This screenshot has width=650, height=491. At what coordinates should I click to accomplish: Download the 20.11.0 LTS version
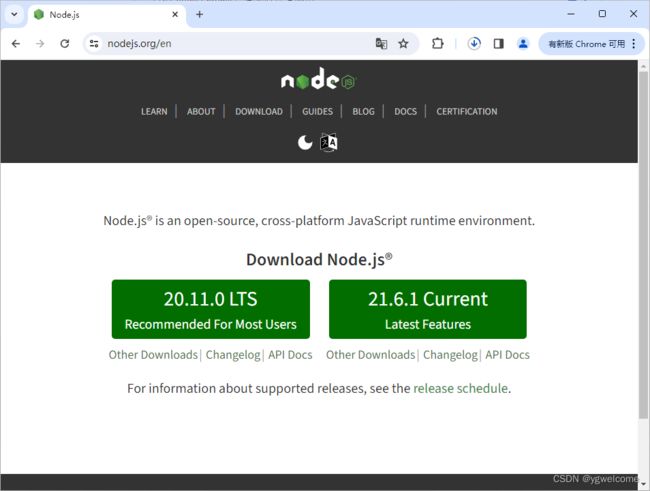click(x=211, y=309)
